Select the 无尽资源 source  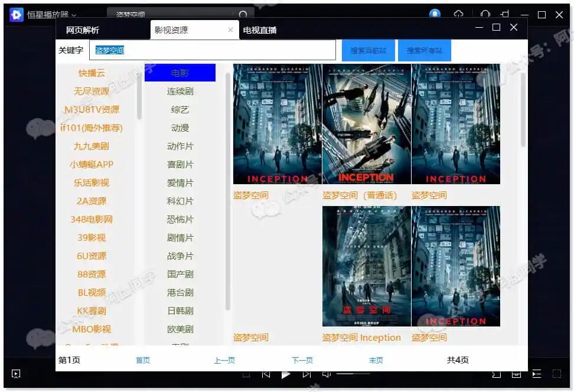pos(92,91)
